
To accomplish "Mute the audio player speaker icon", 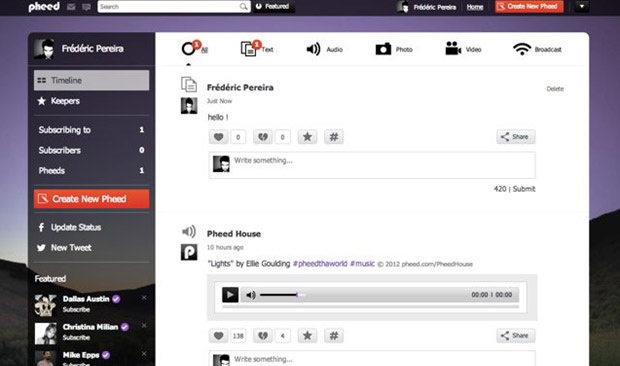I will pos(251,295).
